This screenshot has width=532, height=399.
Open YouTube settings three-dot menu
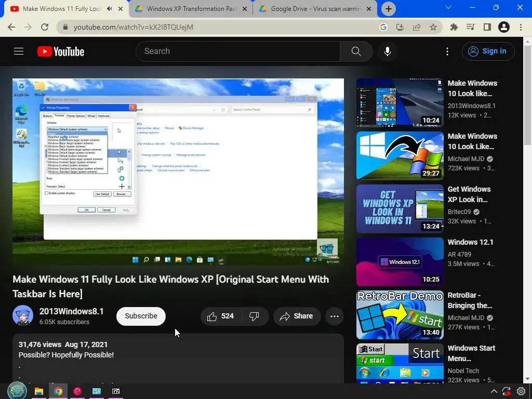(447, 51)
